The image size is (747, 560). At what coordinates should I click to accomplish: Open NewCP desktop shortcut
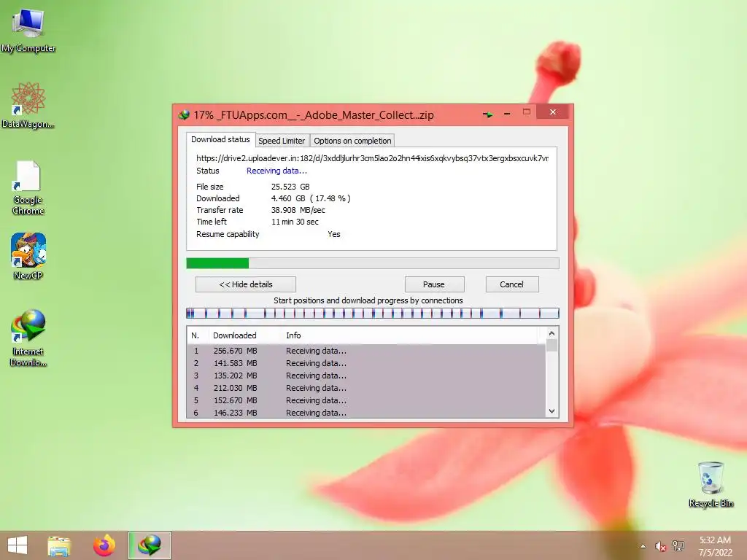tap(28, 256)
